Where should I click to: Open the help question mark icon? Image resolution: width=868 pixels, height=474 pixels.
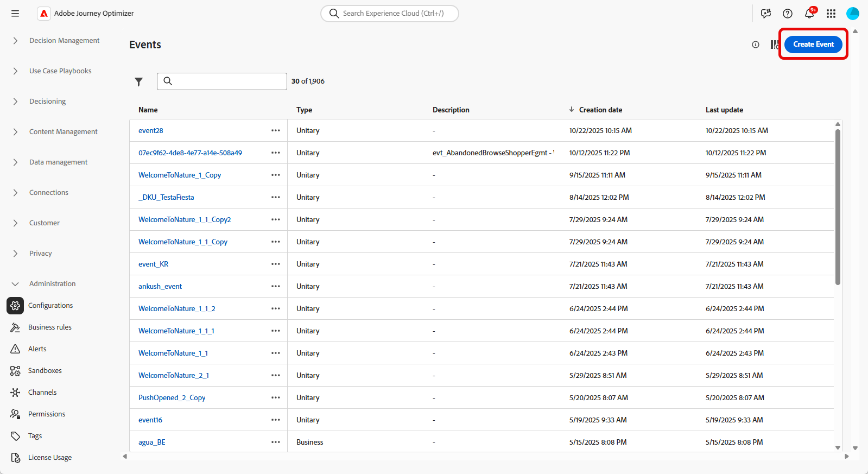coord(787,14)
